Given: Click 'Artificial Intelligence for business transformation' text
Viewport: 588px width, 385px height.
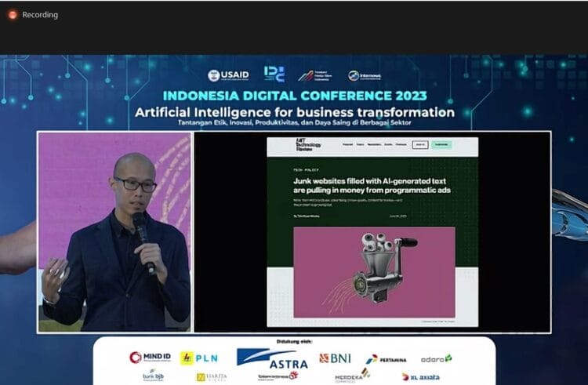Looking at the screenshot, I should [295, 112].
